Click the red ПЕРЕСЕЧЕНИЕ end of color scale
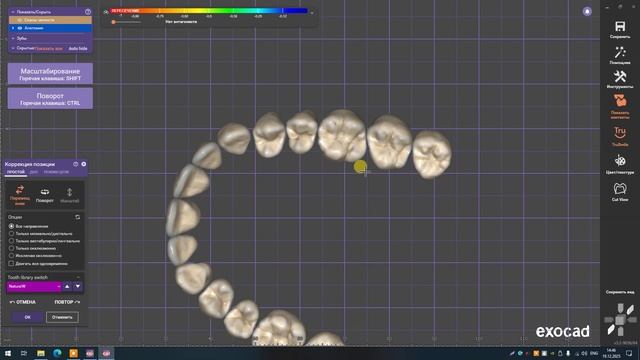The width and height of the screenshot is (640, 360). click(125, 11)
